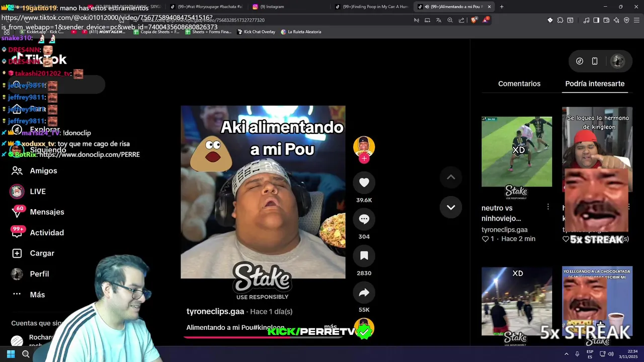Screen dimensions: 644x362
Task: Go to the previous video with up chevron
Action: pos(451,177)
